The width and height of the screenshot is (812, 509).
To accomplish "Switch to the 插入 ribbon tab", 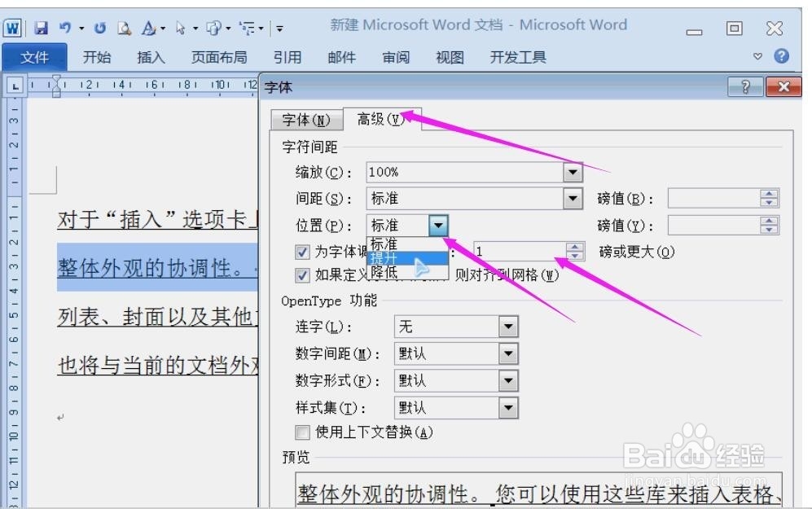I will [x=149, y=57].
